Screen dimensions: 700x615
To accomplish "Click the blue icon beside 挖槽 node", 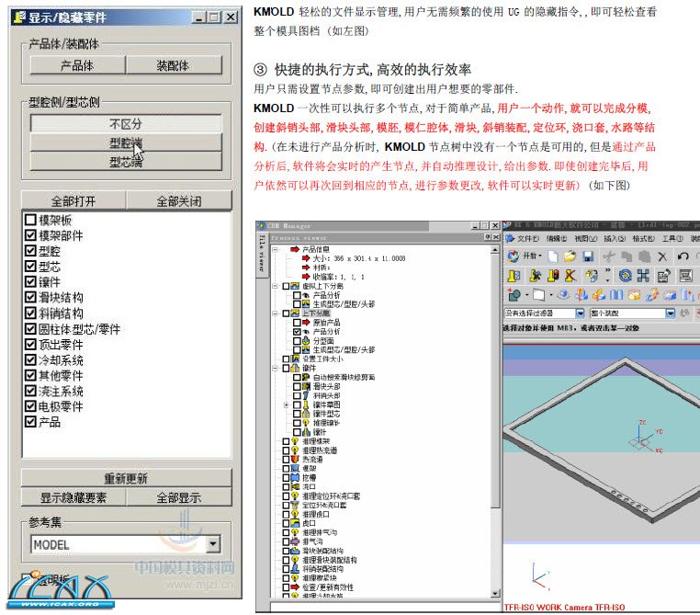I will (x=295, y=477).
